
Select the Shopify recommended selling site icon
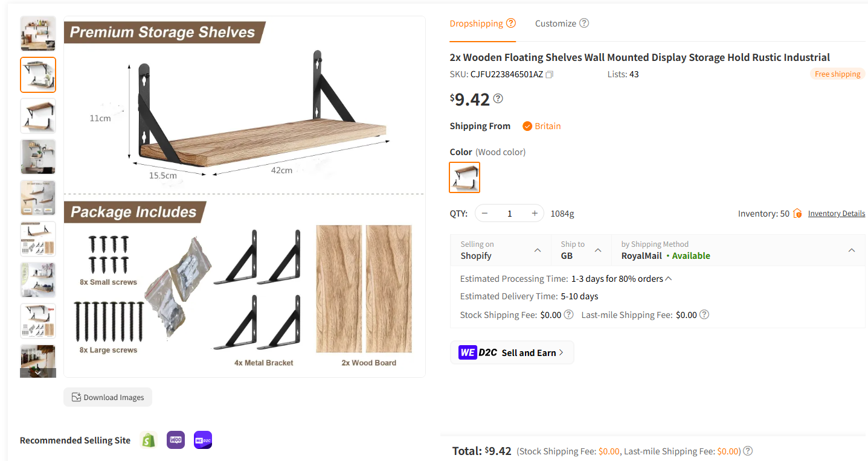pyautogui.click(x=148, y=440)
